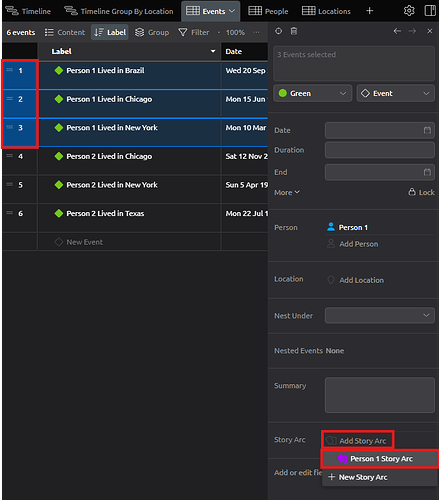Delete selected events with trash icon
This screenshot has height=500, width=439.
(x=294, y=31)
